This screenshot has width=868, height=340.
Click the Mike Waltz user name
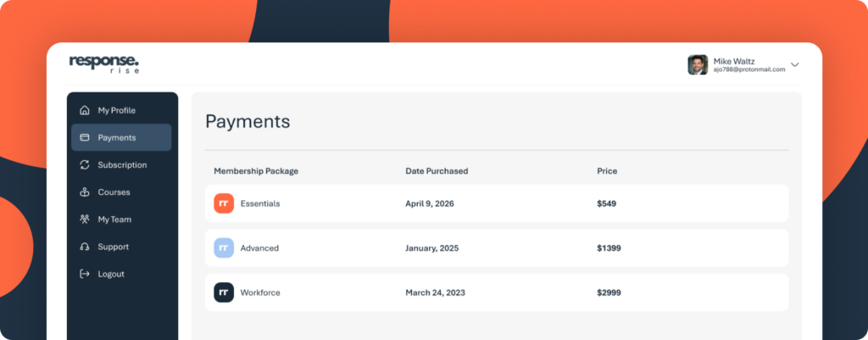coord(734,61)
